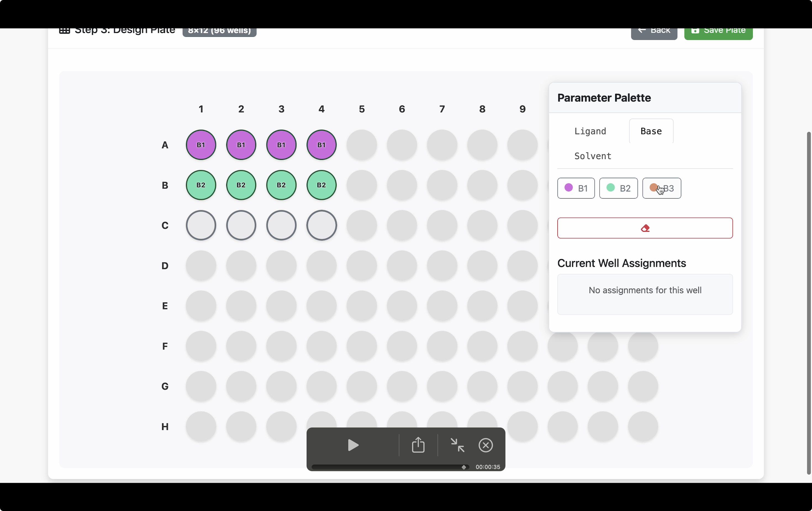The width and height of the screenshot is (812, 511).
Task: Open the Solvent tab
Action: tap(592, 156)
